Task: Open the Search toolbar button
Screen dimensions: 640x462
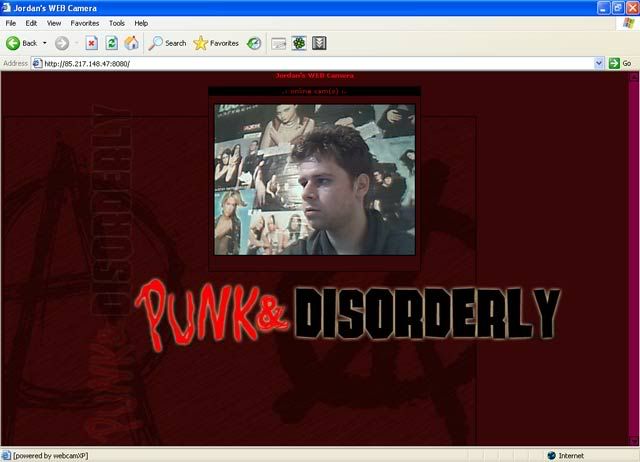Action: point(167,43)
